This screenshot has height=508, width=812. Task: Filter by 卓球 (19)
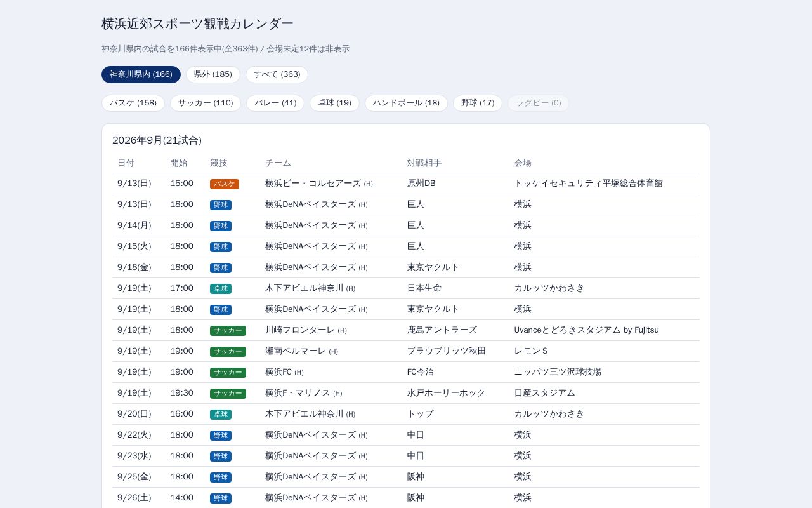(334, 103)
